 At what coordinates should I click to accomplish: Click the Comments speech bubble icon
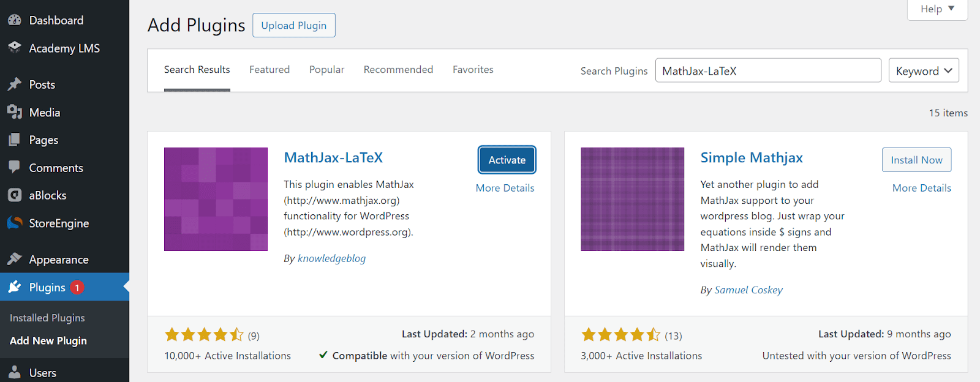pos(15,167)
